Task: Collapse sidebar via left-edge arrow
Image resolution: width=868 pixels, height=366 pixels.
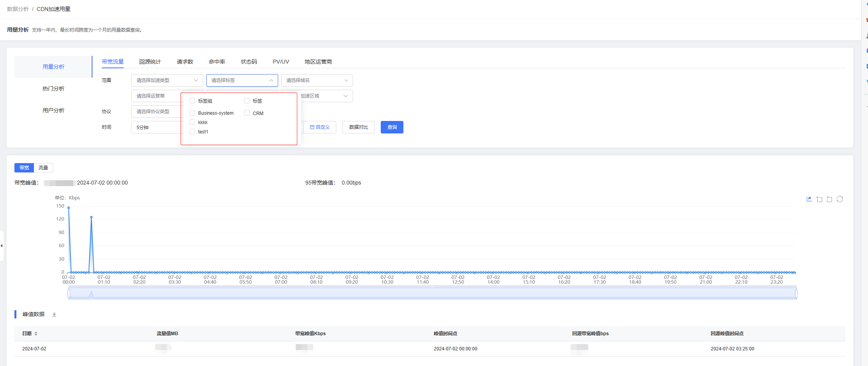Action: click(x=2, y=246)
